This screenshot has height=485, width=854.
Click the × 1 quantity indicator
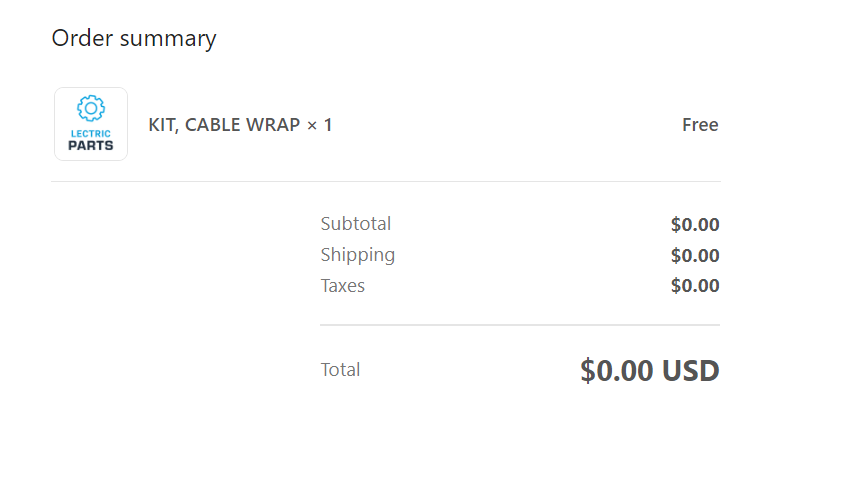point(320,125)
